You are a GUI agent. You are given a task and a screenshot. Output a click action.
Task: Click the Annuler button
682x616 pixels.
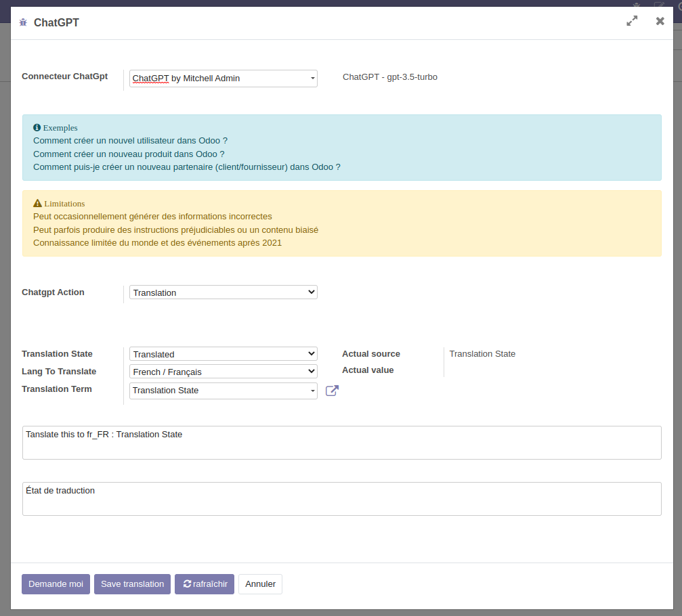[260, 584]
